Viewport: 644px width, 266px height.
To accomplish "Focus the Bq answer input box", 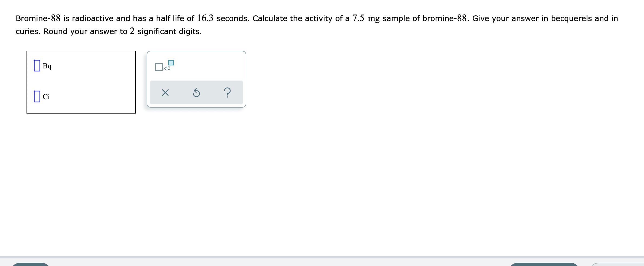I will [x=37, y=66].
